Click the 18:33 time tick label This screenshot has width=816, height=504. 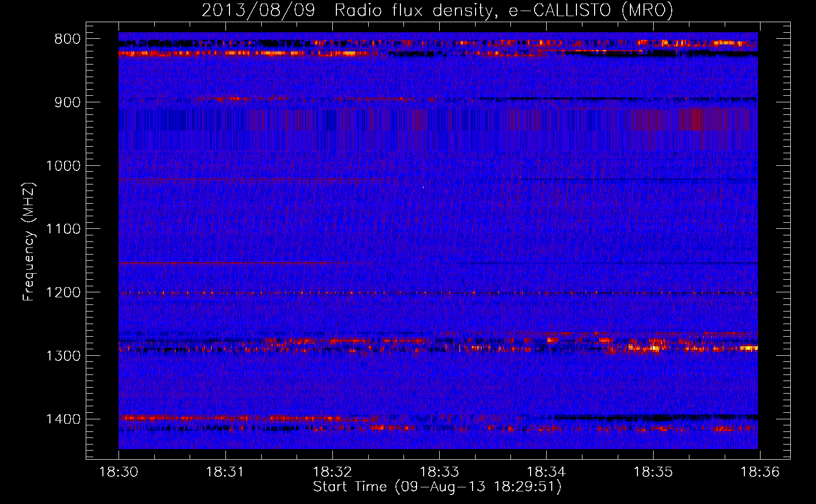[x=439, y=472]
